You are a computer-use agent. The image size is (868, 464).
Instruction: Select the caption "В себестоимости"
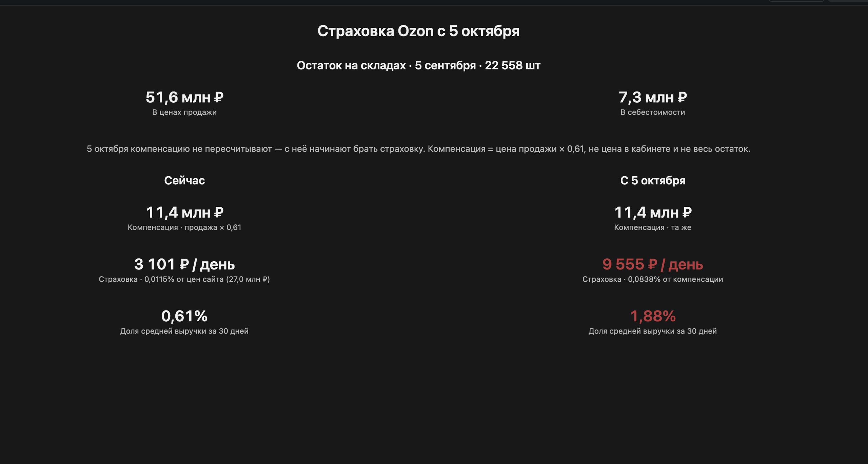pyautogui.click(x=653, y=112)
